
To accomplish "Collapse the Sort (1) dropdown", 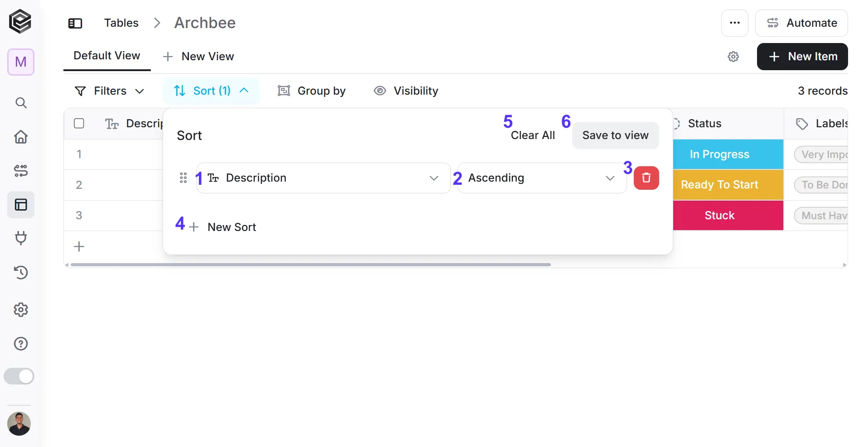I will pyautogui.click(x=211, y=91).
